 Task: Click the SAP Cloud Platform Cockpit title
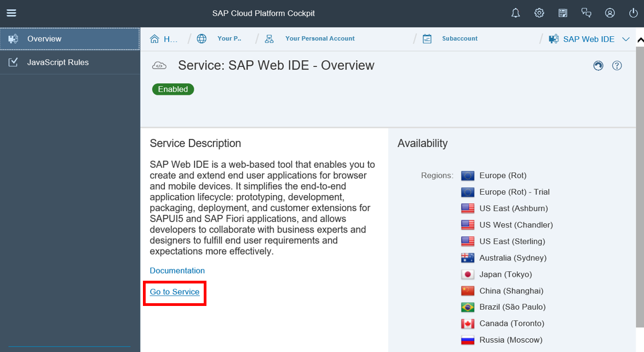263,13
